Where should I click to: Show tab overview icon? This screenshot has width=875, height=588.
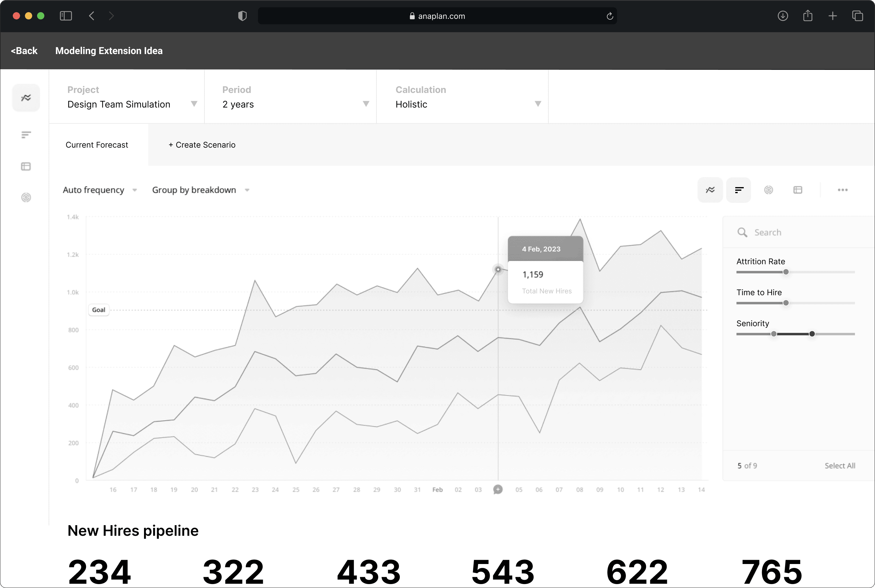pos(858,16)
